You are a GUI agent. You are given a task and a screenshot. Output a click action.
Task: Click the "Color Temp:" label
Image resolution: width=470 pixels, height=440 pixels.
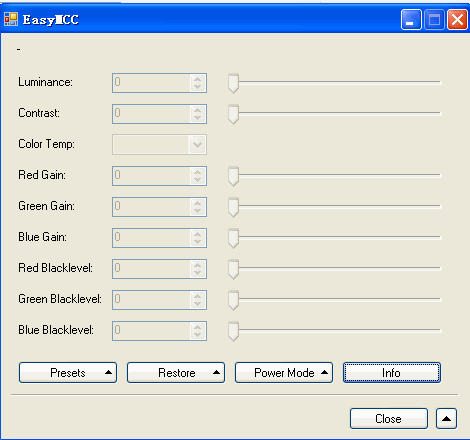[47, 144]
